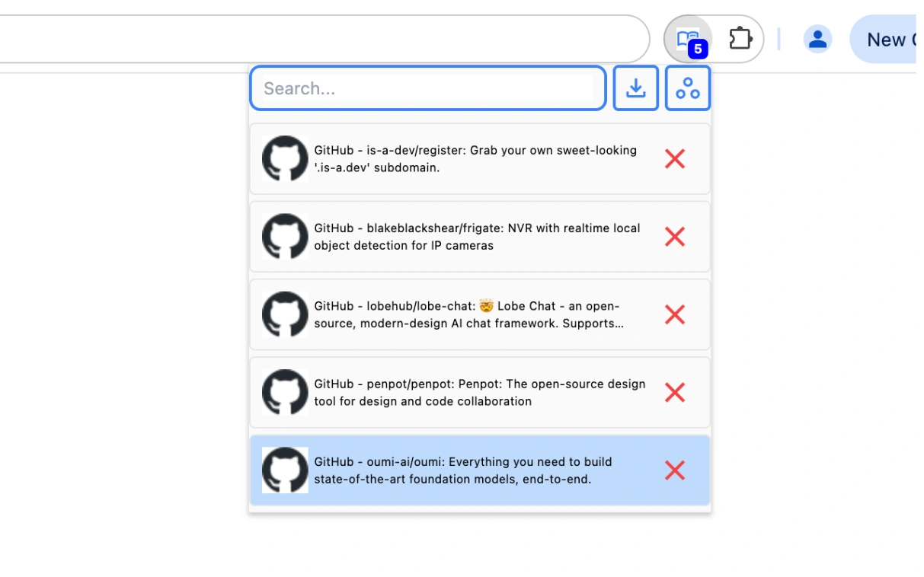Click GitHub logo of is-a-dev/register item
The width and height of the screenshot is (924, 577).
285,158
